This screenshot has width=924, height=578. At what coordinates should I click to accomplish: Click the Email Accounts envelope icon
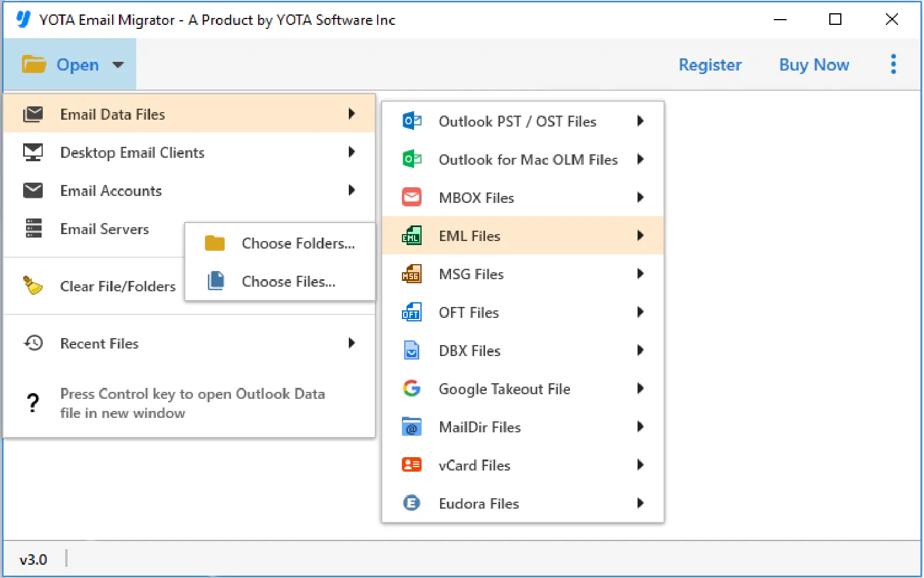33,190
